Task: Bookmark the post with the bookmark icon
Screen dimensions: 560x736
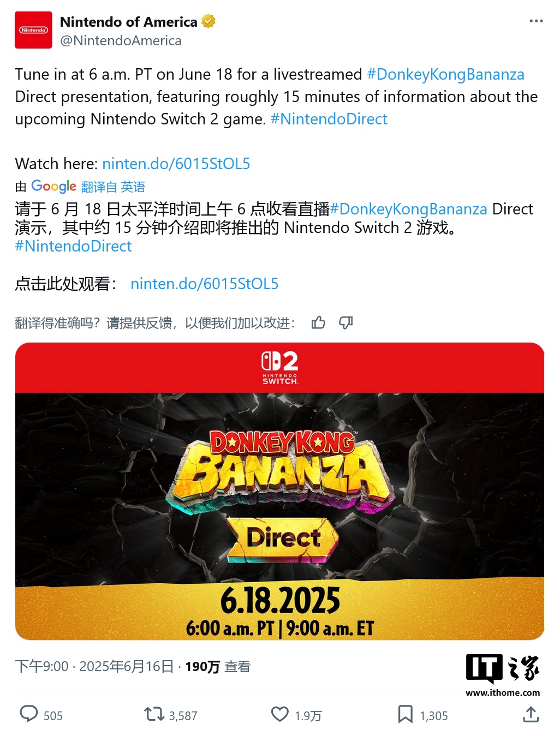Action: tap(405, 714)
